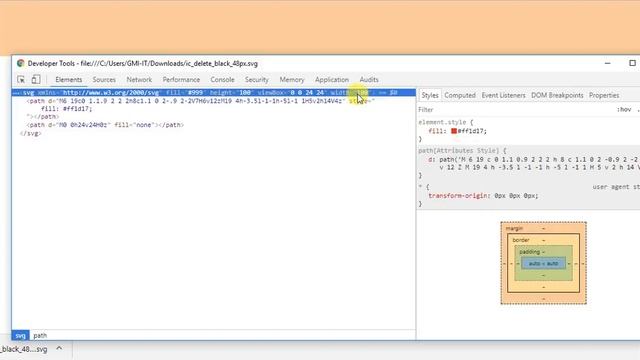Click the Chrome logo in DevTools title bar
This screenshot has width=640, height=360.
[21, 63]
